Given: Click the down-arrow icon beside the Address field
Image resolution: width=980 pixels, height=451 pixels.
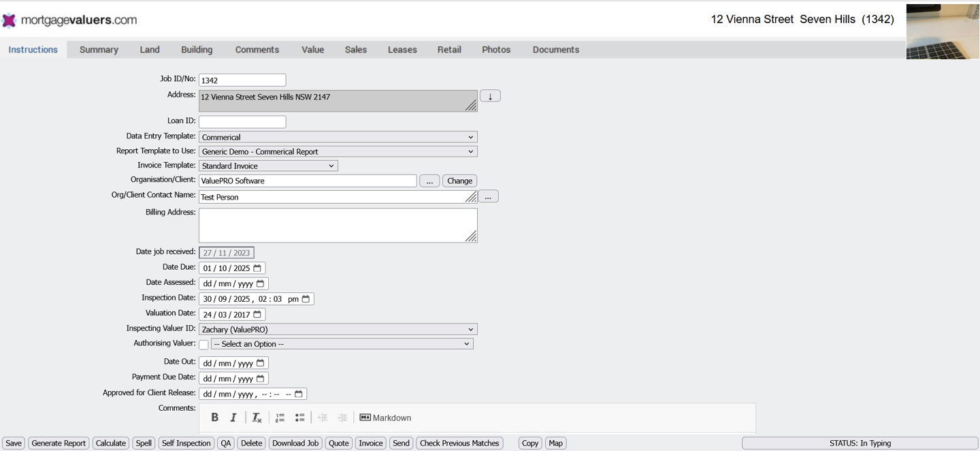Looking at the screenshot, I should (x=490, y=95).
